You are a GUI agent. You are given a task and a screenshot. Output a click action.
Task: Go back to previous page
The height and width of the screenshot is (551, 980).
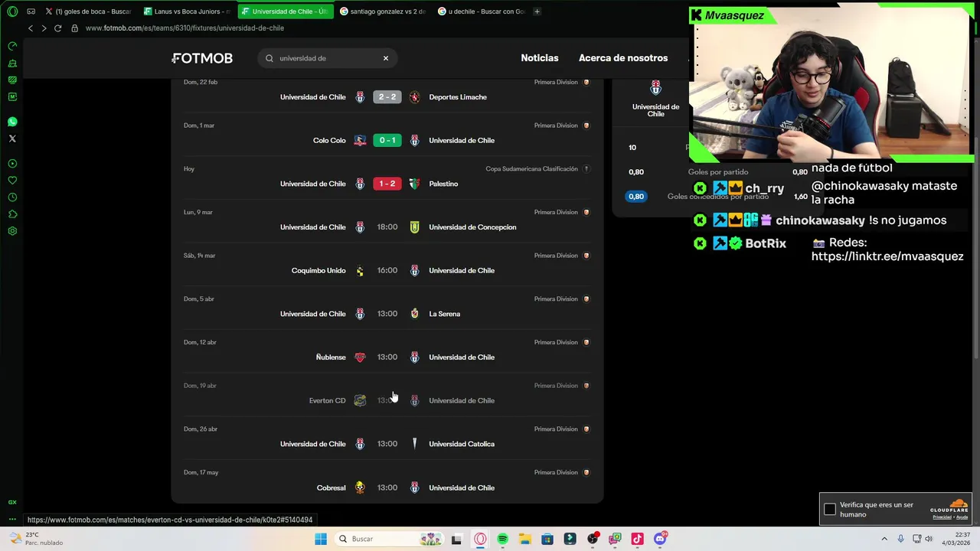click(31, 28)
